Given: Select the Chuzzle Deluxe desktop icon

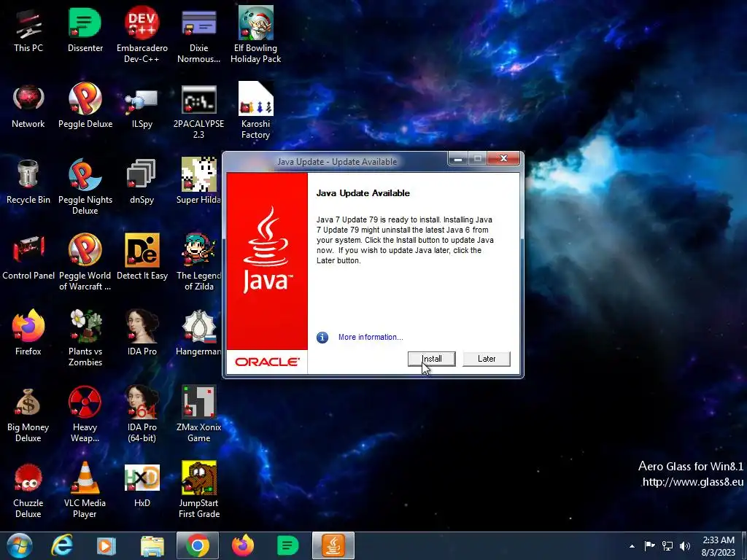Looking at the screenshot, I should [x=28, y=490].
